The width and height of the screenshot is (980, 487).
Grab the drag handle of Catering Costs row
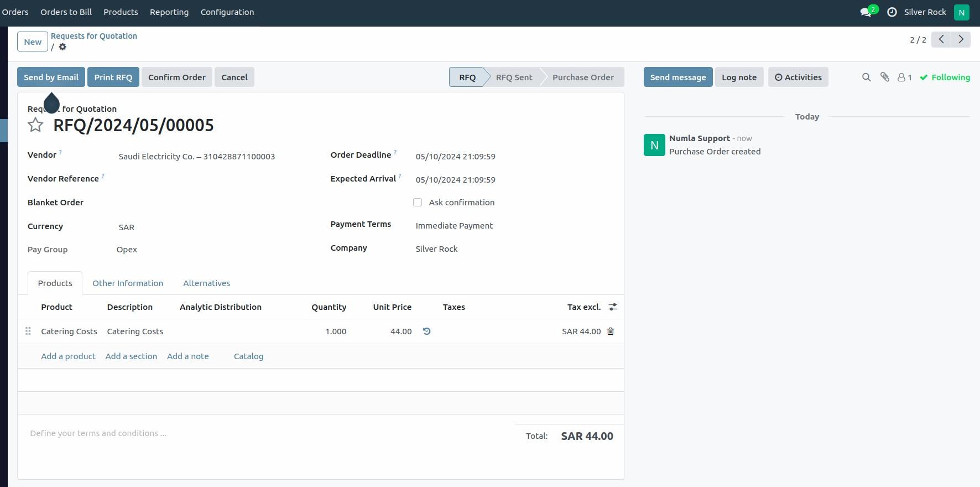pyautogui.click(x=28, y=331)
